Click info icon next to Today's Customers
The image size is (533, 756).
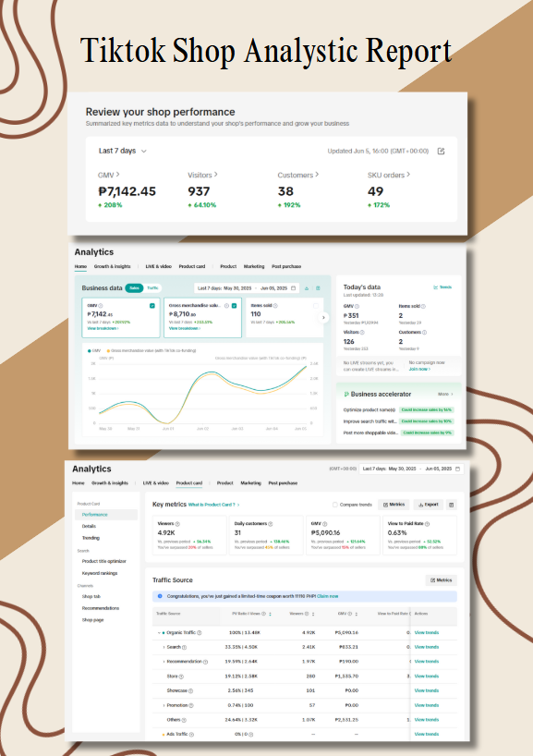(424, 332)
